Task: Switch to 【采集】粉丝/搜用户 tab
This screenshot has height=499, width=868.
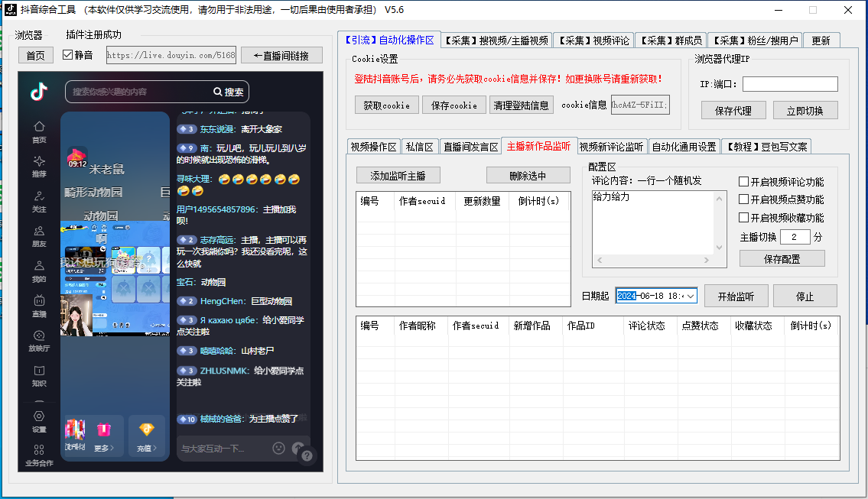Action: click(755, 41)
